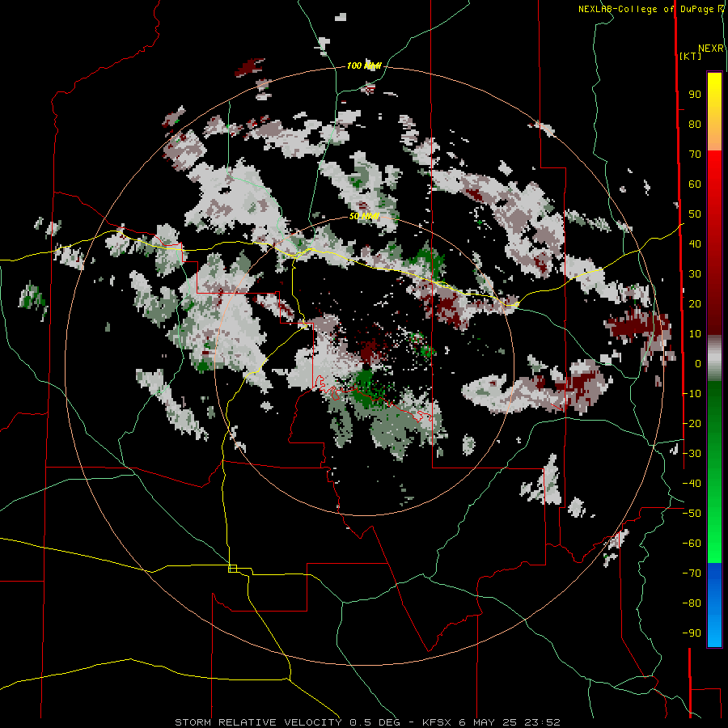Click the -30 value on the velocity scale
This screenshot has width=728, height=728.
point(692,454)
